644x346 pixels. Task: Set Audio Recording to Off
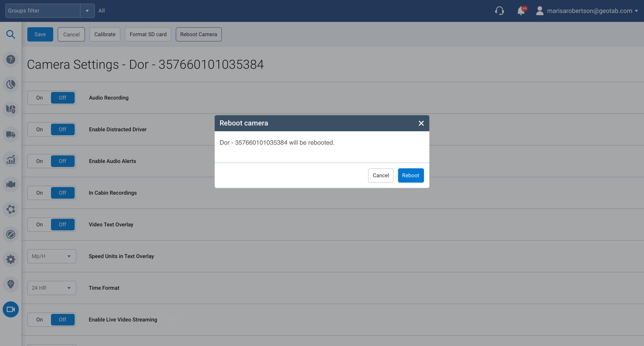(63, 98)
